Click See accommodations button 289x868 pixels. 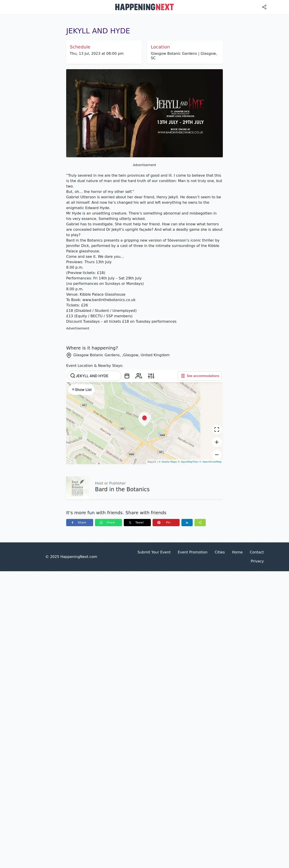[200, 376]
